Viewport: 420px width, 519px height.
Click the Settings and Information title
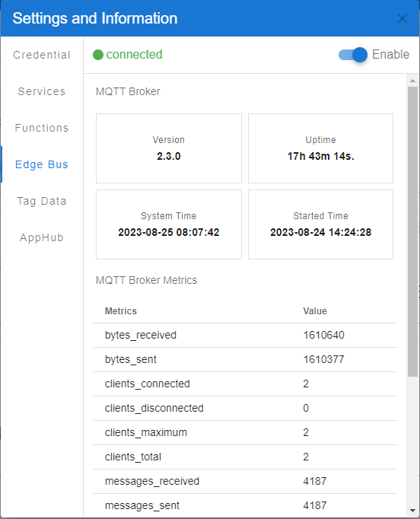[95, 18]
